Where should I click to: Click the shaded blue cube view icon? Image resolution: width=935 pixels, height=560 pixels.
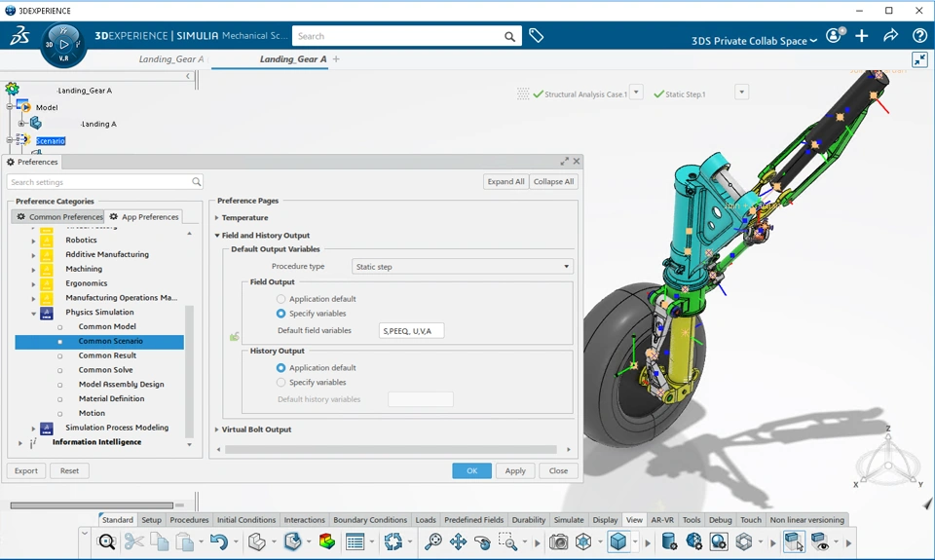pyautogui.click(x=618, y=541)
